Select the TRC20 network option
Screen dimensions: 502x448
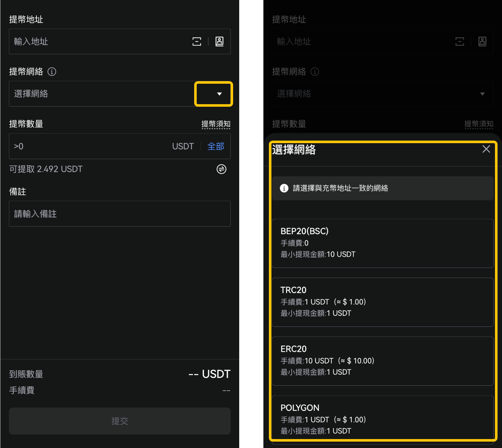coord(383,302)
